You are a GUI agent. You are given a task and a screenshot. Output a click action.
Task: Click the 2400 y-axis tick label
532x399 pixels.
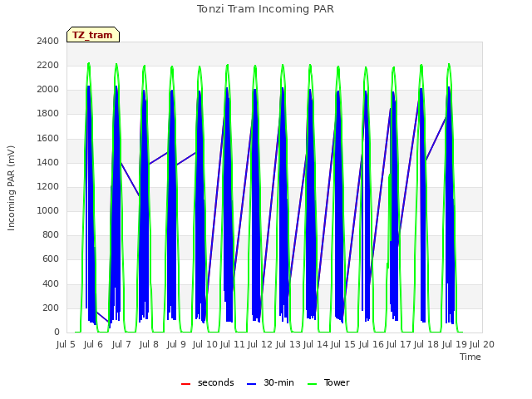click(48, 41)
